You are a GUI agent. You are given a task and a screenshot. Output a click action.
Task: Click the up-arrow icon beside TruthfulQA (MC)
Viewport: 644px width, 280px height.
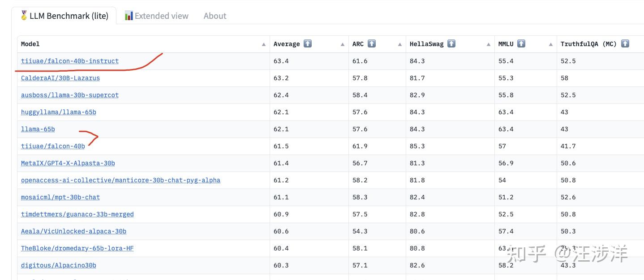[625, 43]
